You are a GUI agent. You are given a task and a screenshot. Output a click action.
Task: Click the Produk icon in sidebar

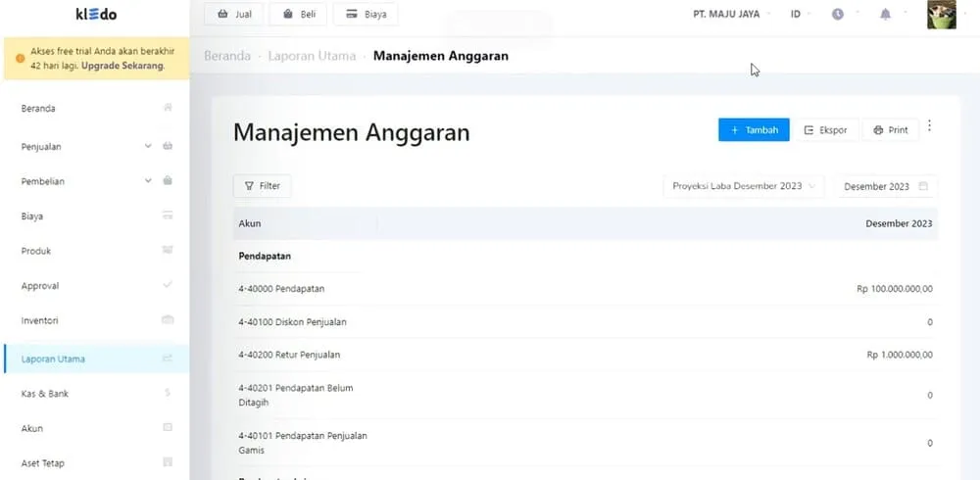coord(168,250)
